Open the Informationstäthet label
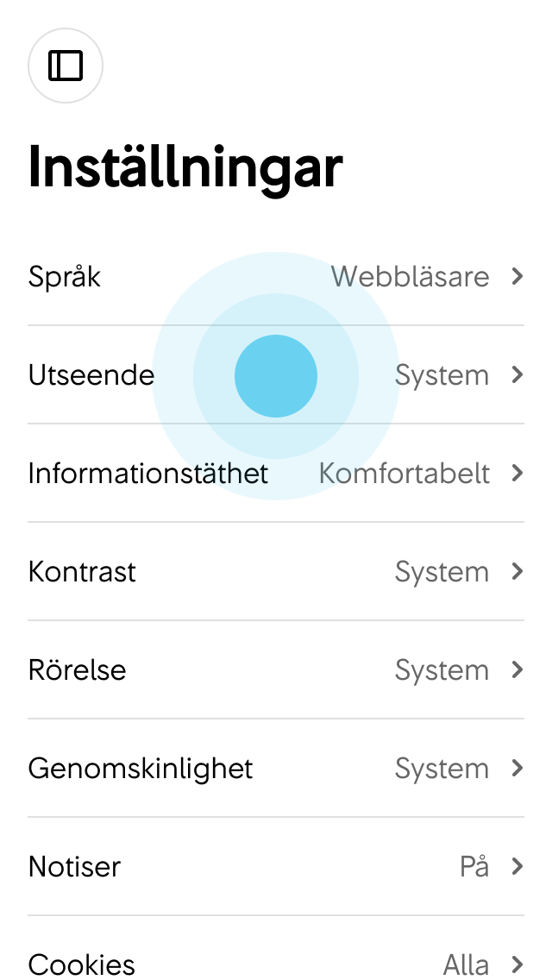The image size is (552, 980). pos(148,473)
